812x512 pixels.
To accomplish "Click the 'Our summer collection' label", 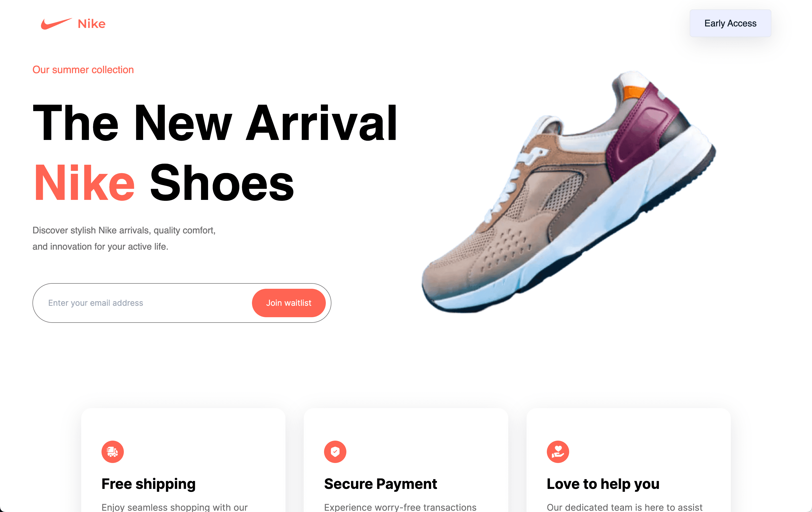I will tap(83, 70).
